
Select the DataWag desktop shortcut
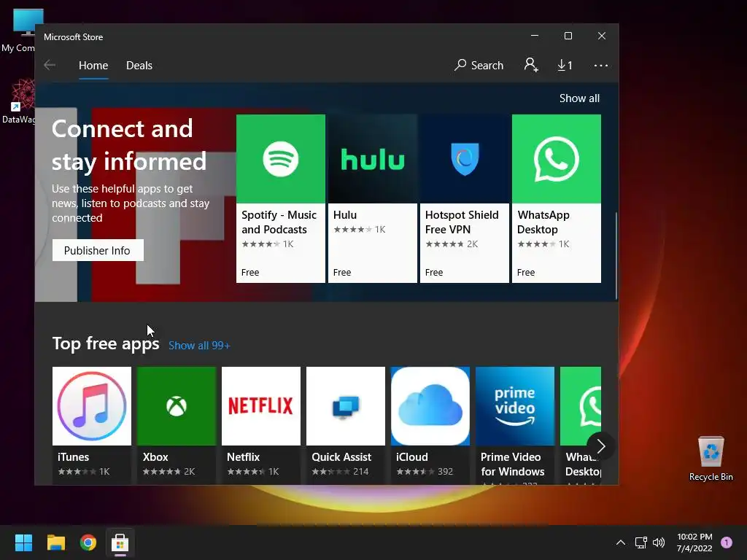tap(19, 101)
